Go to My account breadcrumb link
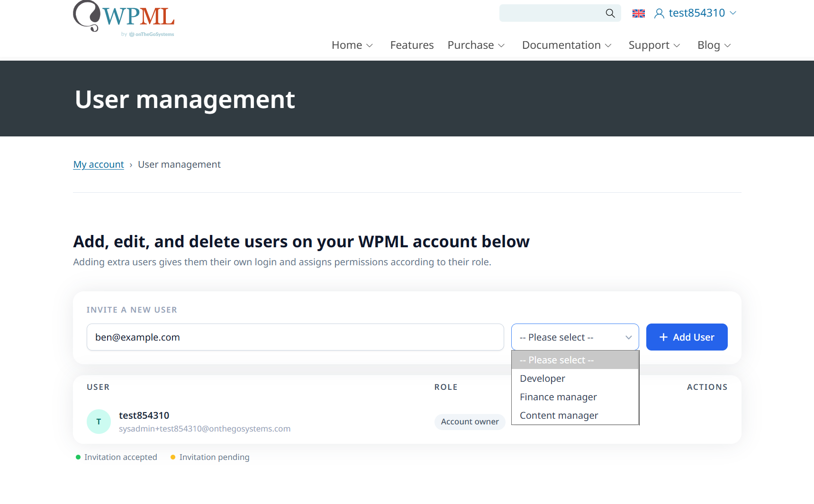 99,164
